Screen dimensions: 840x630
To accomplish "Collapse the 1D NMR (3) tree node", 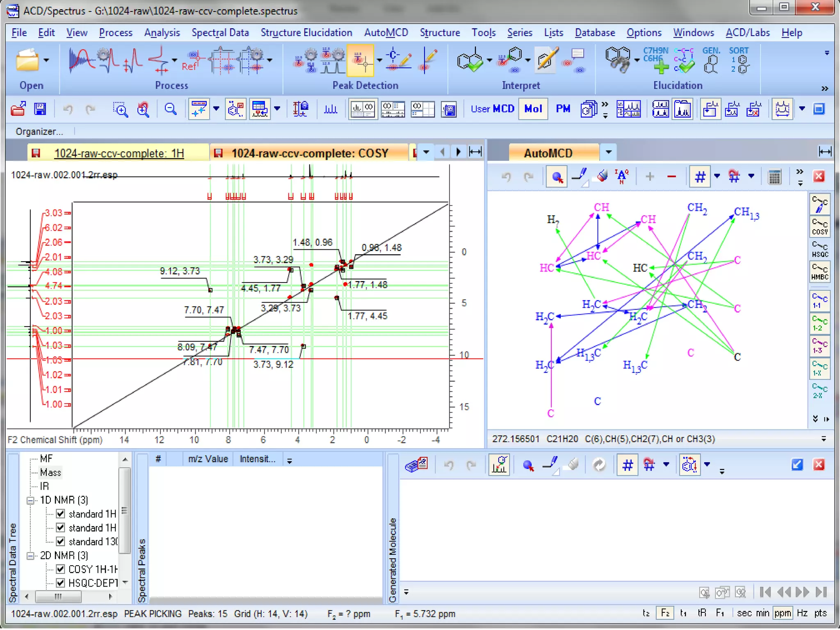I will click(x=31, y=500).
